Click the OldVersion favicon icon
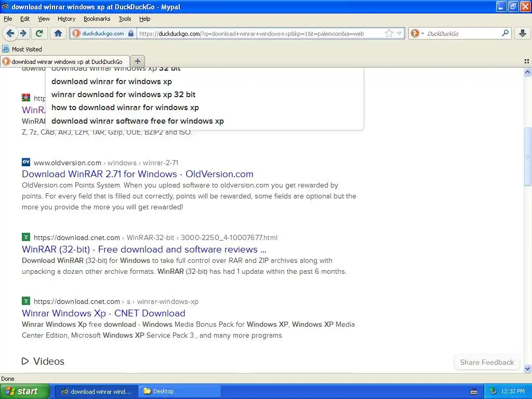 26,162
